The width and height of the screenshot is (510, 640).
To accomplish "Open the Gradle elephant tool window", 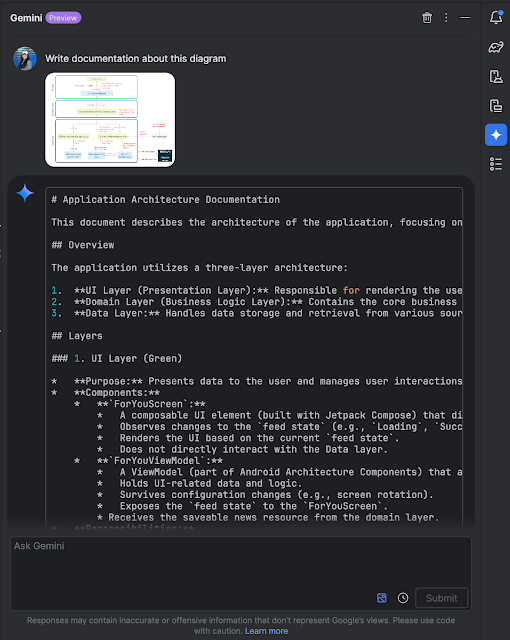I will (x=496, y=47).
